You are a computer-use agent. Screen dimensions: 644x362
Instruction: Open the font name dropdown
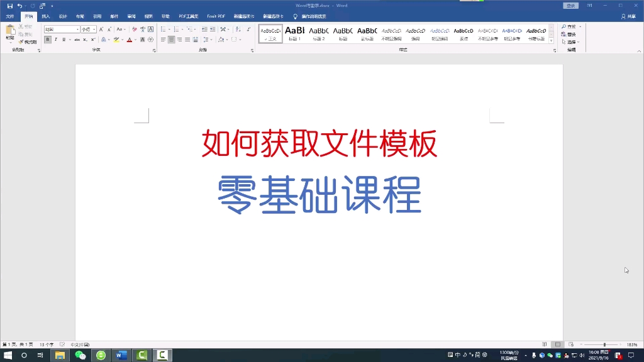pos(77,29)
